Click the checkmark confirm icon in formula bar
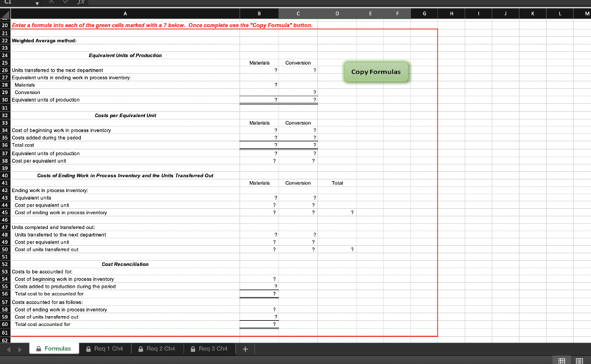Screen dimensions: 591x364 (65, 2)
